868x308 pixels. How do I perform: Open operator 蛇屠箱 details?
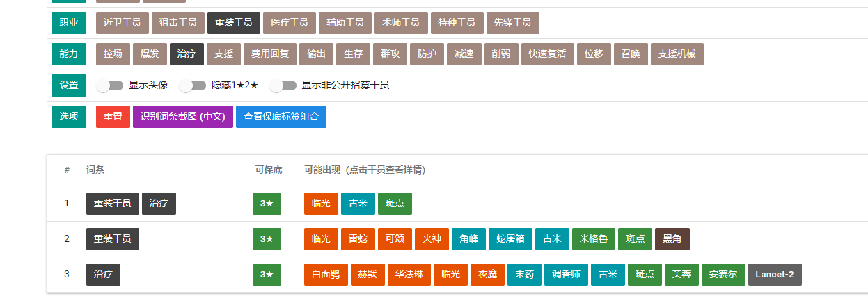tap(511, 239)
